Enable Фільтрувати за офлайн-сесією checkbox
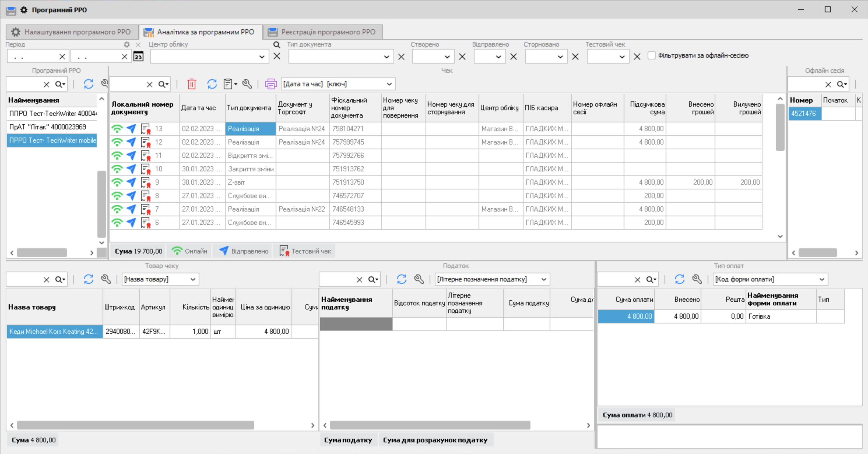Viewport: 868px width, 454px height. tap(651, 56)
